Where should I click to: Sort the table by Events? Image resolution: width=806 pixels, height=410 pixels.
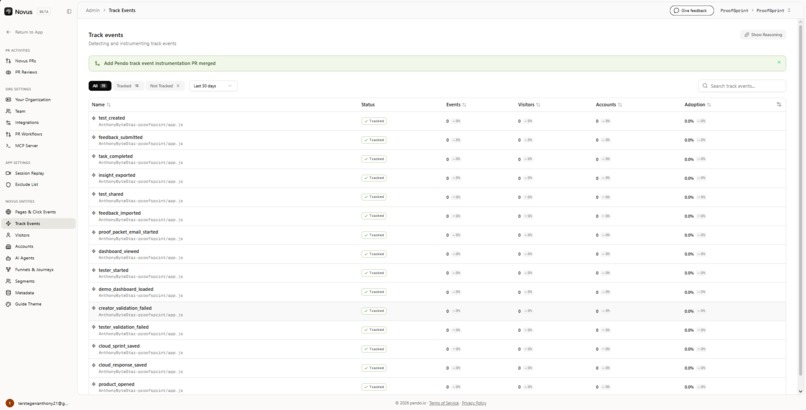click(x=456, y=105)
